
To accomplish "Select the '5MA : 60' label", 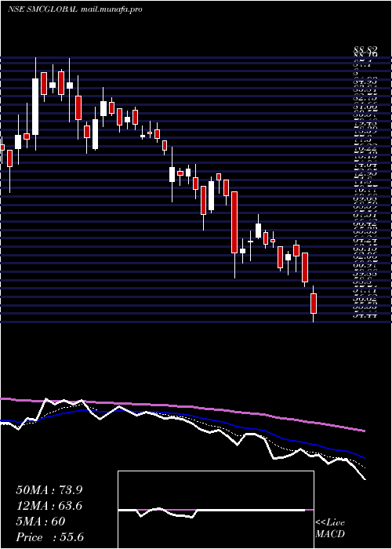I will pyautogui.click(x=41, y=522).
